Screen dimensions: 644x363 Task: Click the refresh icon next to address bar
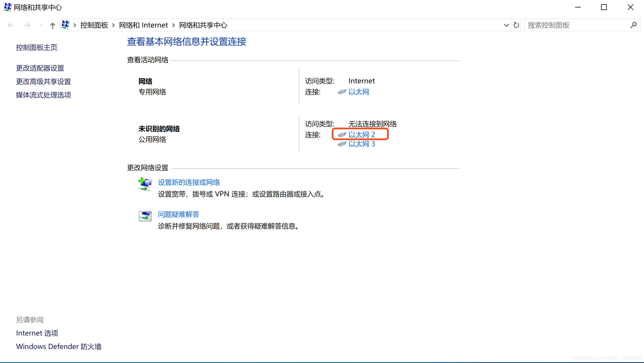[x=516, y=25]
